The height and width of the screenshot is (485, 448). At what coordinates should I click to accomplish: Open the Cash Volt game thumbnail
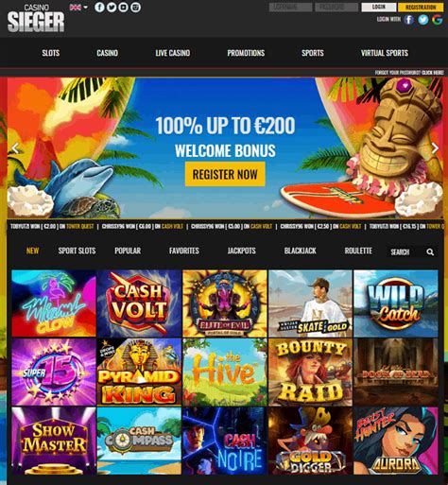point(139,303)
